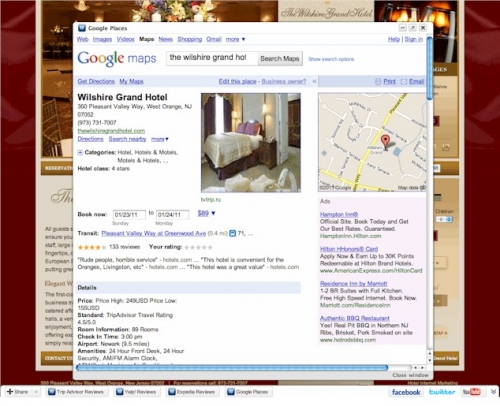The image size is (500, 406).
Task: Open thewilshiregrandhotel.com website link
Action: coord(111,131)
